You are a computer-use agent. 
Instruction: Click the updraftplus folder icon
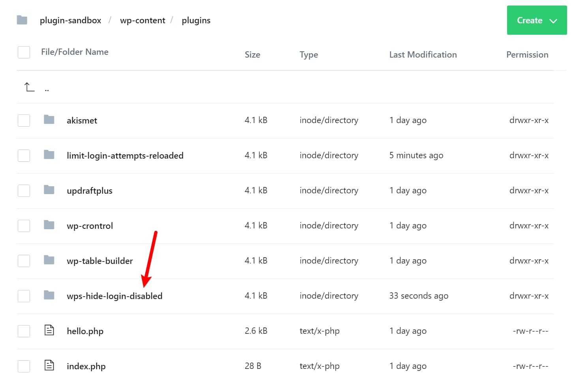49,190
